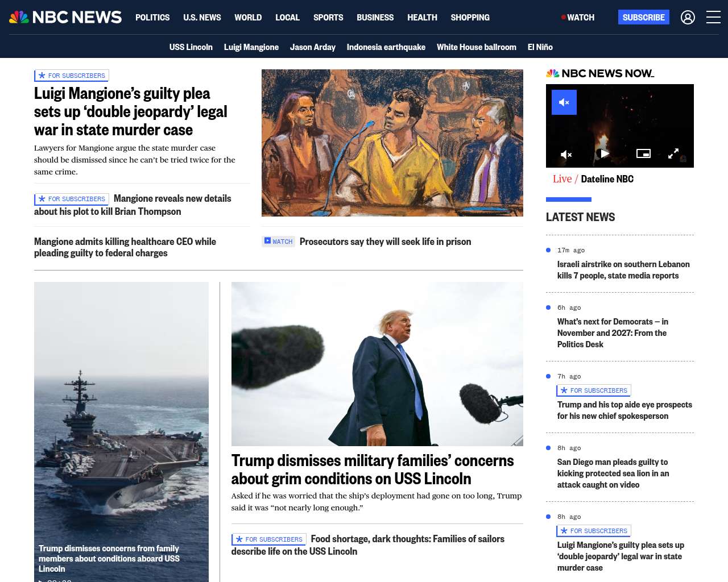Open the hamburger menu
728x582 pixels.
pyautogui.click(x=713, y=17)
